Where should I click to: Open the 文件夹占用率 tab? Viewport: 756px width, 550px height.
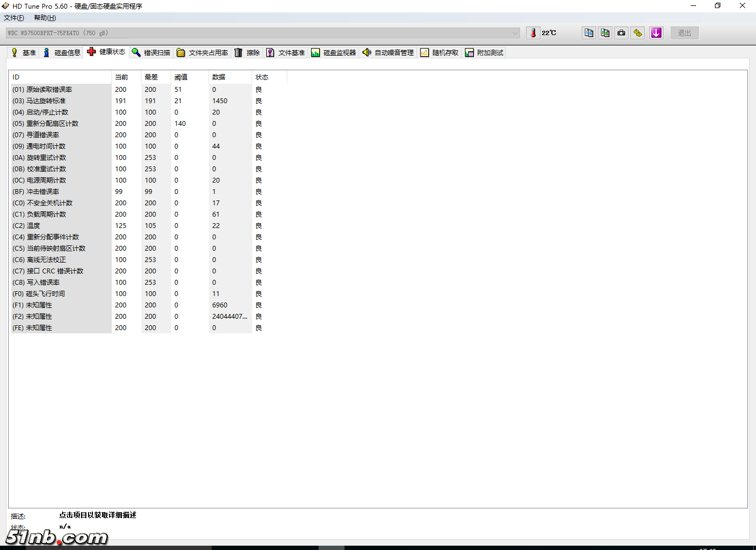[202, 52]
